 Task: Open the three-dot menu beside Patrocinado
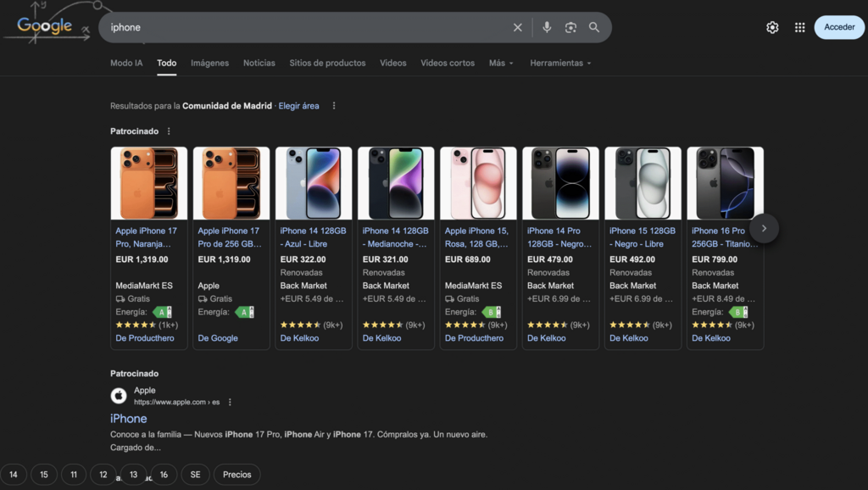[169, 131]
